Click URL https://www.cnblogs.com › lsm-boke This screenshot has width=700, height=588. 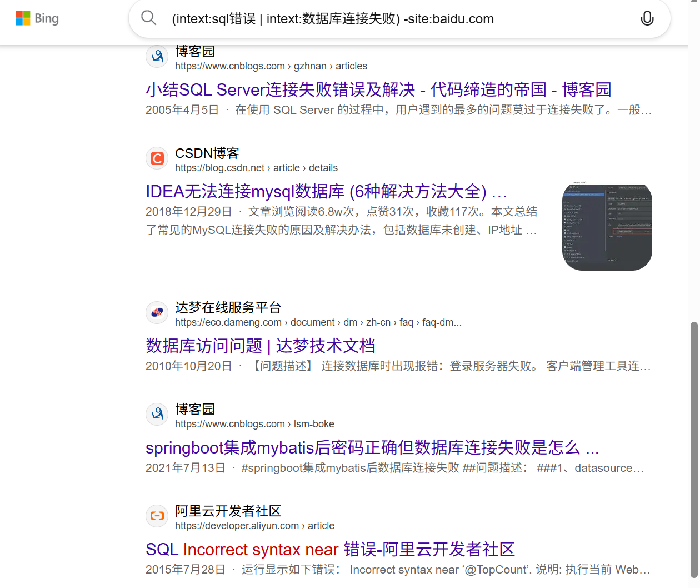[254, 424]
